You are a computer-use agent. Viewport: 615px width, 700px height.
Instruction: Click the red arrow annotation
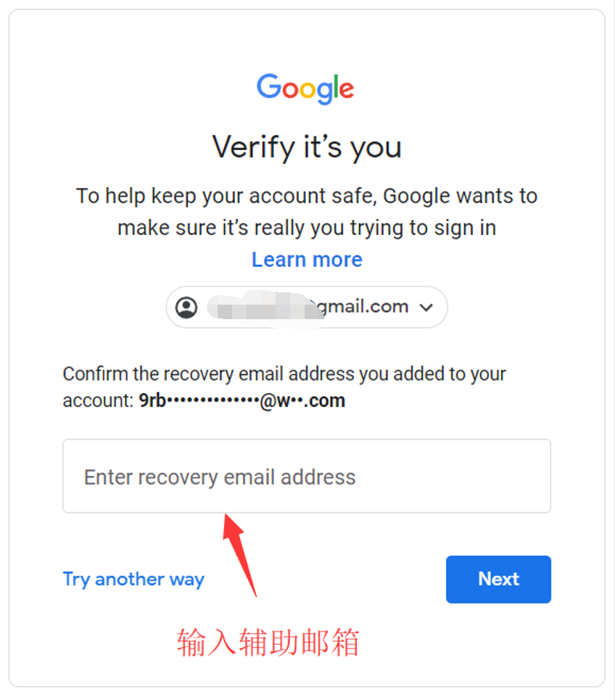239,554
